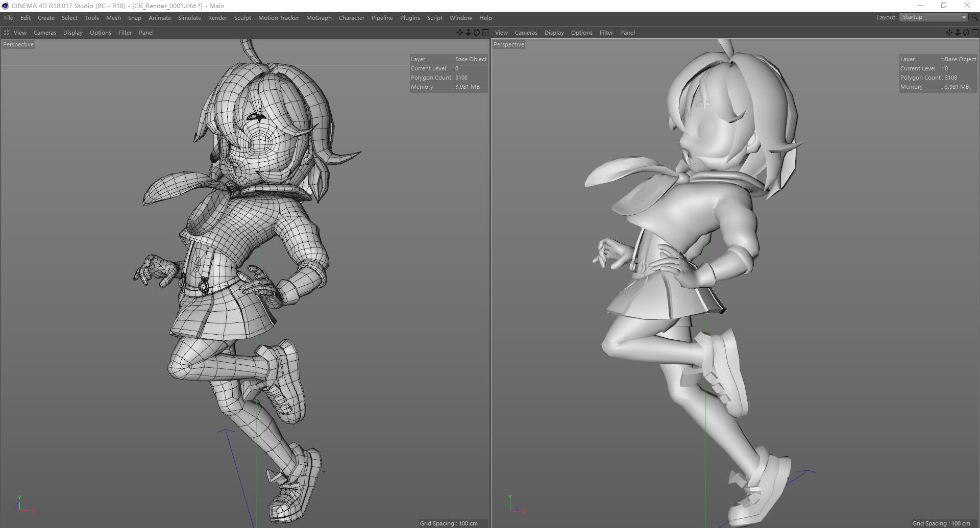Click the rotate camera icon in left viewport

coord(477,33)
